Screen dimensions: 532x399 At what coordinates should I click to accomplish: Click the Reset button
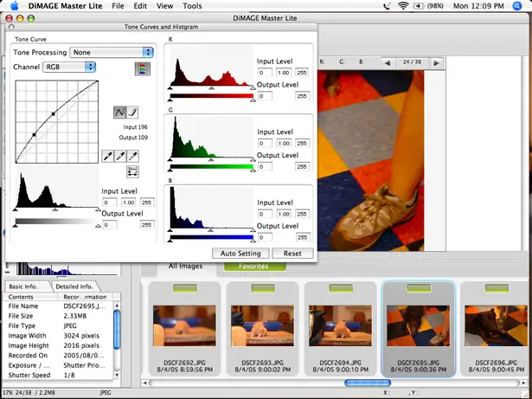coord(292,254)
